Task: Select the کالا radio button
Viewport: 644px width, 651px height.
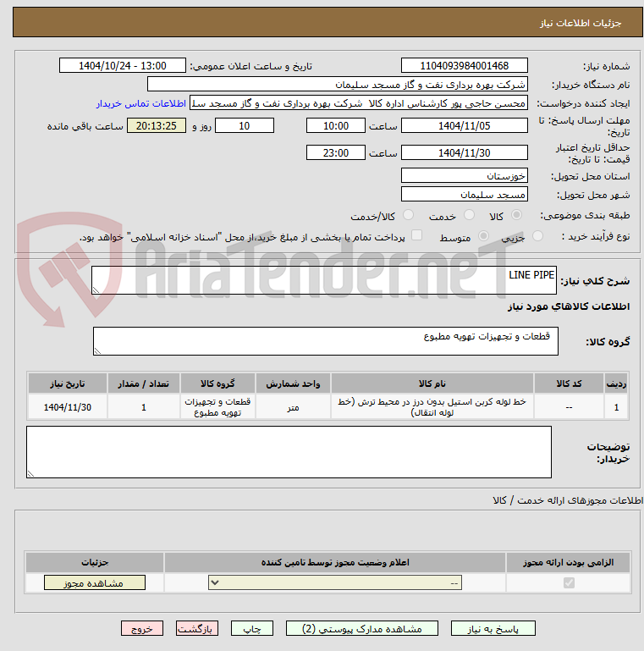Action: [x=516, y=215]
